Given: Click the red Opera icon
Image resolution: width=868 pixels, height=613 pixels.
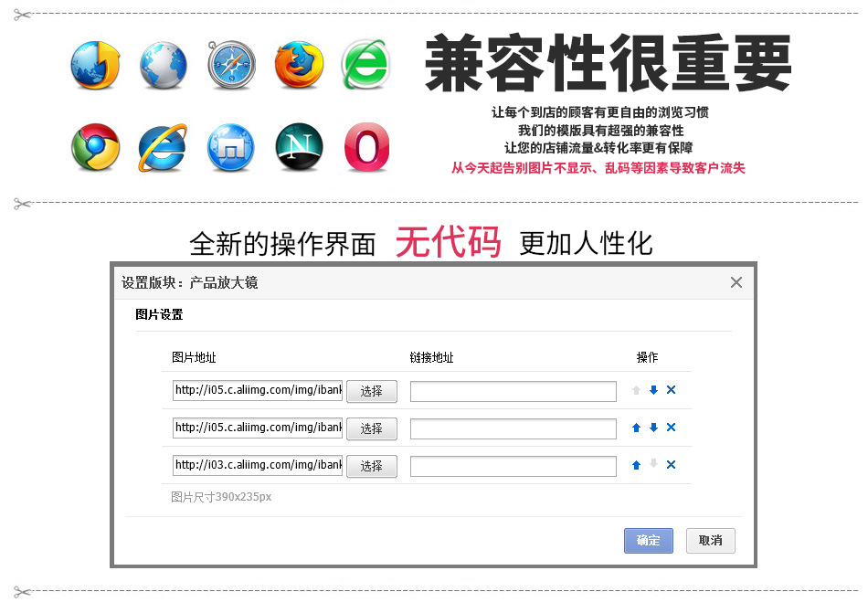Looking at the screenshot, I should click(366, 147).
